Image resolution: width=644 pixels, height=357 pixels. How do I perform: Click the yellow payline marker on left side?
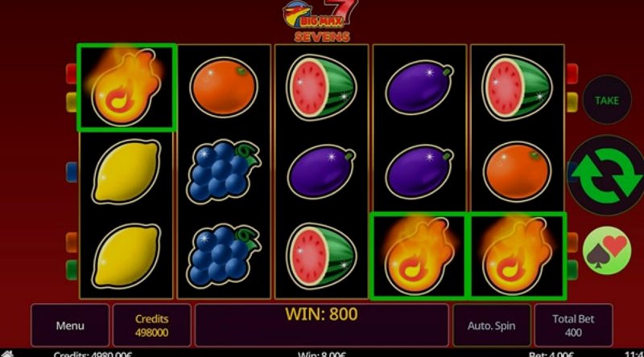(72, 102)
